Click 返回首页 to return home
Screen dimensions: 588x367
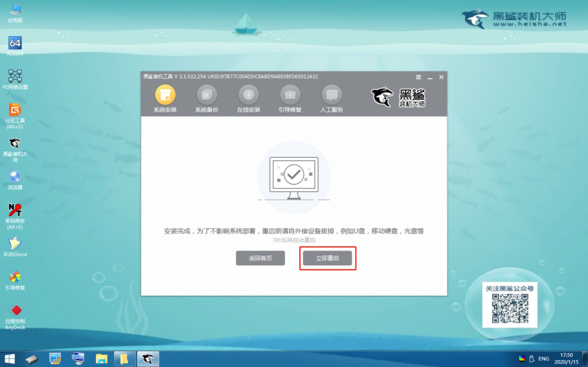(x=260, y=258)
